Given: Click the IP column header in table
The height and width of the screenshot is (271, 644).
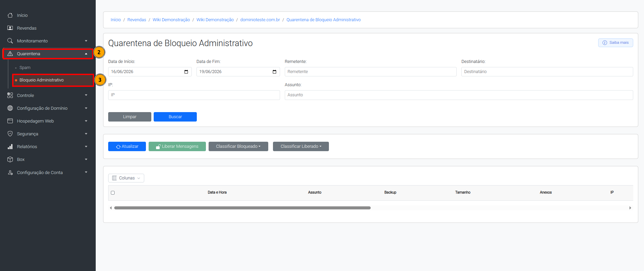Looking at the screenshot, I should (x=612, y=193).
